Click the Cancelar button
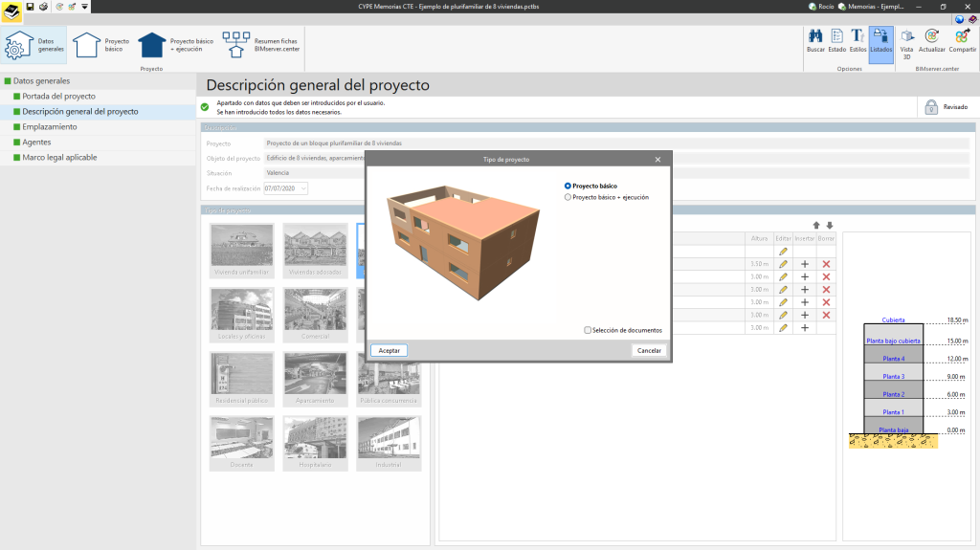The width and height of the screenshot is (980, 550). click(x=649, y=351)
